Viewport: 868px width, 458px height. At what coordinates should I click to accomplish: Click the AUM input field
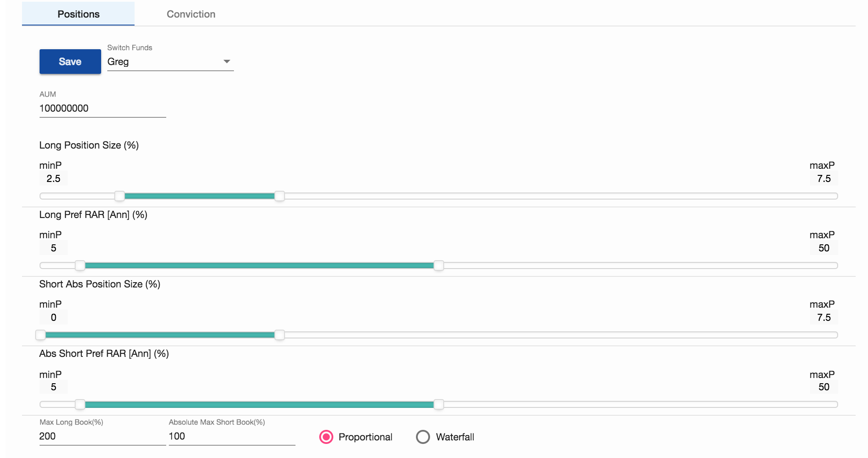coord(103,108)
